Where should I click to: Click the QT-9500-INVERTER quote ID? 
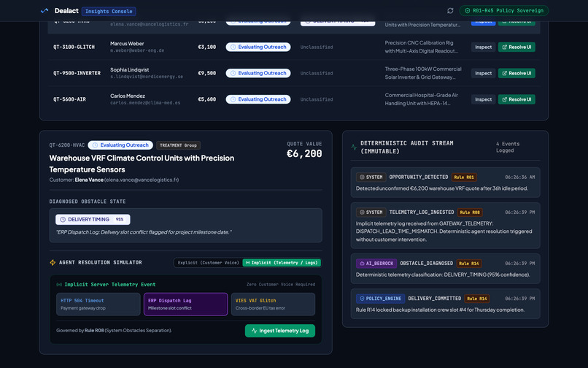pos(77,73)
